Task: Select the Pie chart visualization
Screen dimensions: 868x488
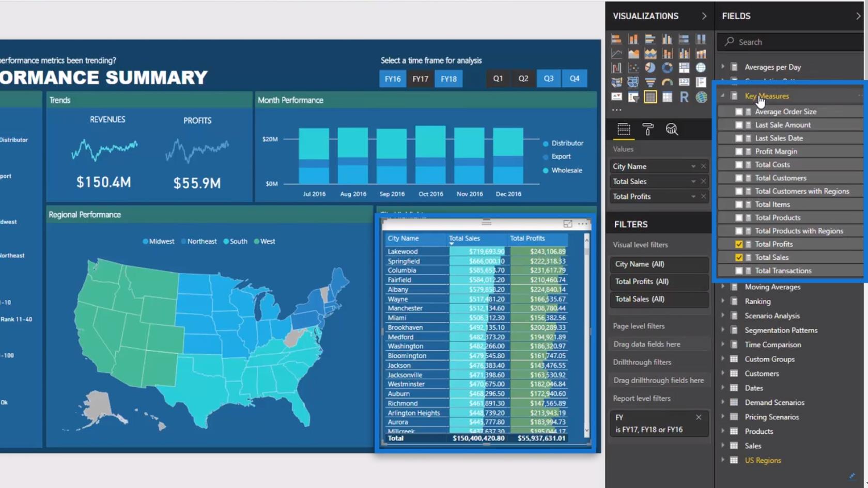Action: 650,68
